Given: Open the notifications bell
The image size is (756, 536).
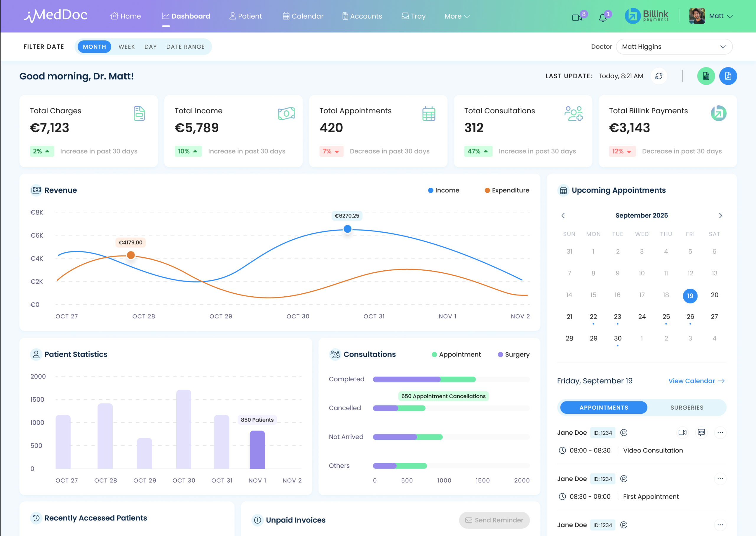Looking at the screenshot, I should click(603, 17).
